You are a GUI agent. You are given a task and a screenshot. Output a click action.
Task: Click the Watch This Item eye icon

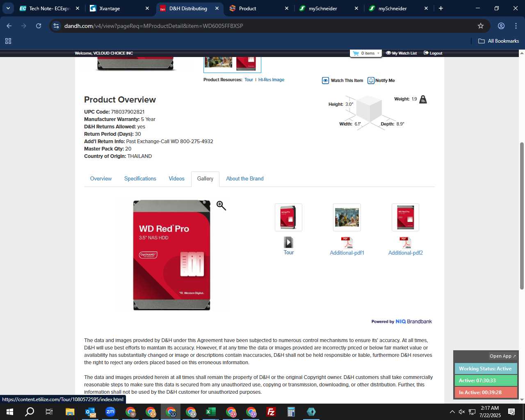pos(325,80)
